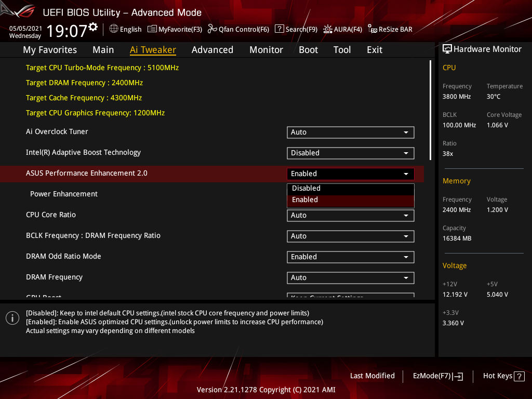Open Intel Adaptive Boost Technology dropdown
The width and height of the screenshot is (532, 399).
tap(351, 153)
